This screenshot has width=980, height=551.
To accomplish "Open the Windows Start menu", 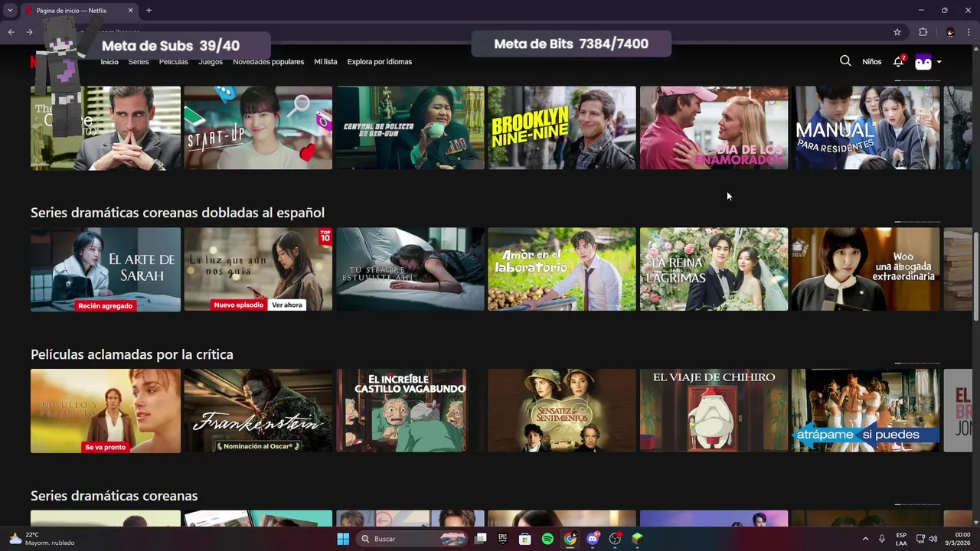I will (x=343, y=539).
